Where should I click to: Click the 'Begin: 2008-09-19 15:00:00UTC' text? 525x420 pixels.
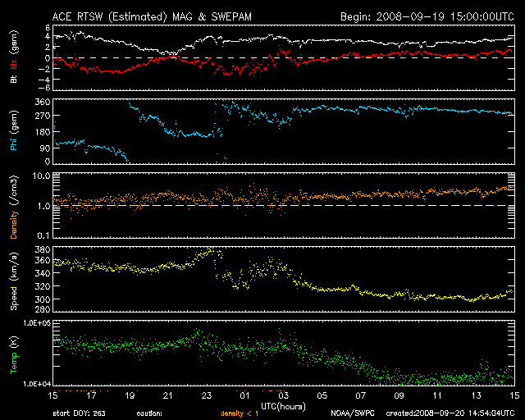pyautogui.click(x=427, y=16)
